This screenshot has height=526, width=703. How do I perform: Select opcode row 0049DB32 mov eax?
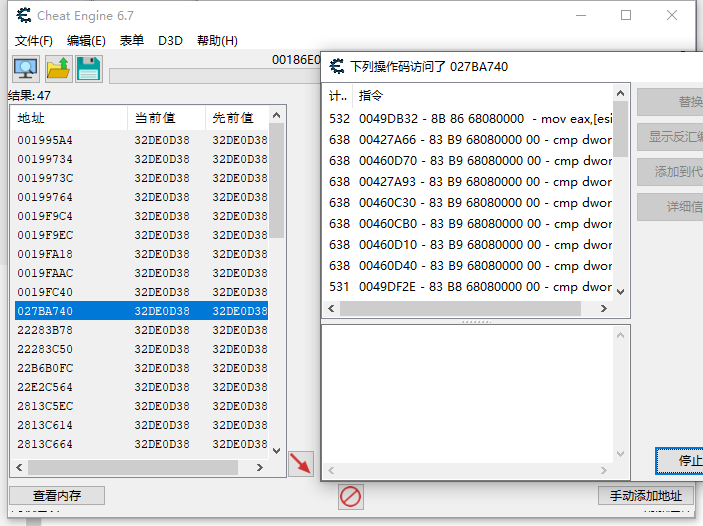[469, 119]
